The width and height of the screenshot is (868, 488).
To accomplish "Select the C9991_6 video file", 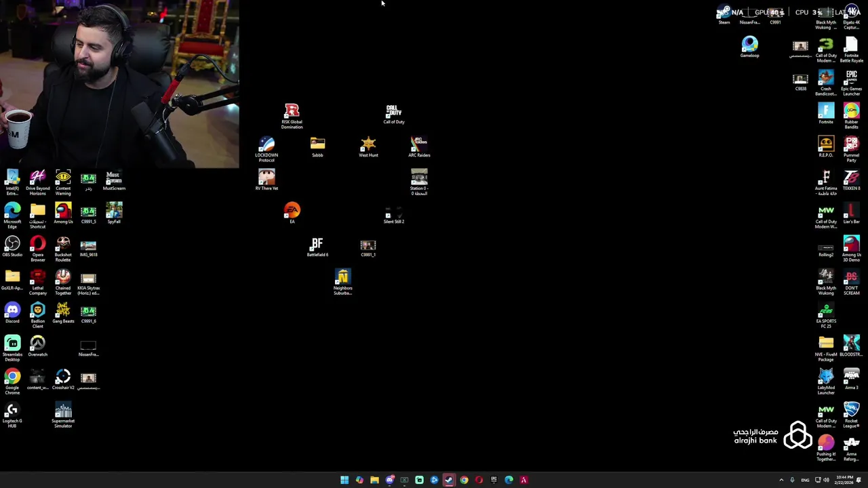I will point(88,313).
